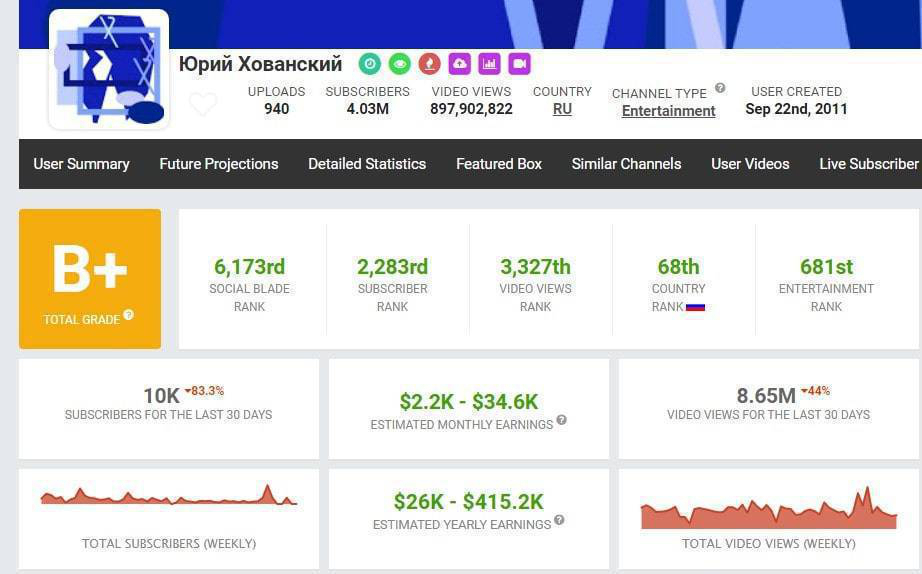The image size is (922, 574).
Task: Go to the Similar Channels tab
Action: click(x=626, y=164)
